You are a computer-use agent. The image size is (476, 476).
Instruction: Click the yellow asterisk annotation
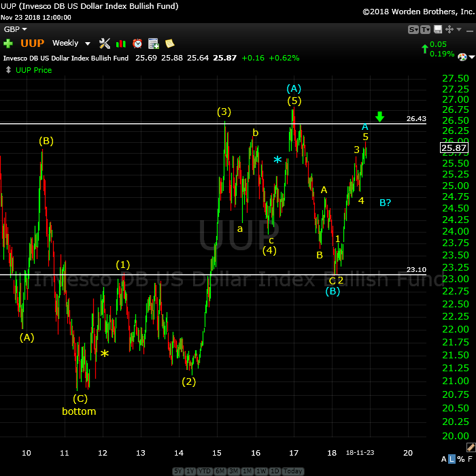[105, 354]
